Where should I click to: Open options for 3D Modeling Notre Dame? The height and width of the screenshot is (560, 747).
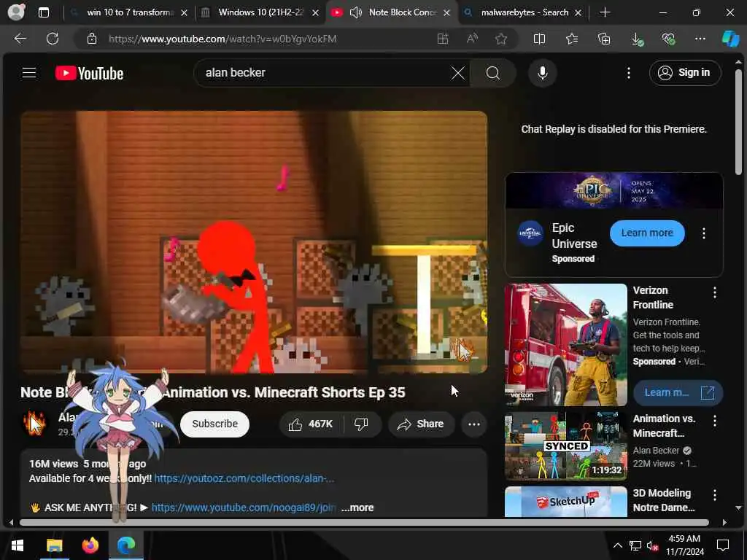coord(715,495)
